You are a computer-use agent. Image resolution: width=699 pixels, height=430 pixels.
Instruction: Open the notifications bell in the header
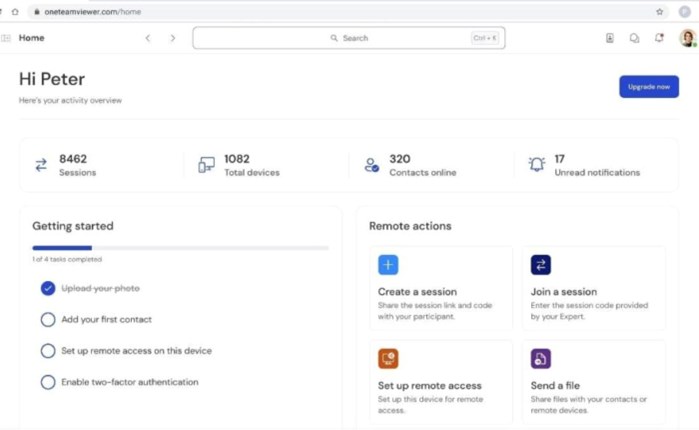pyautogui.click(x=659, y=38)
